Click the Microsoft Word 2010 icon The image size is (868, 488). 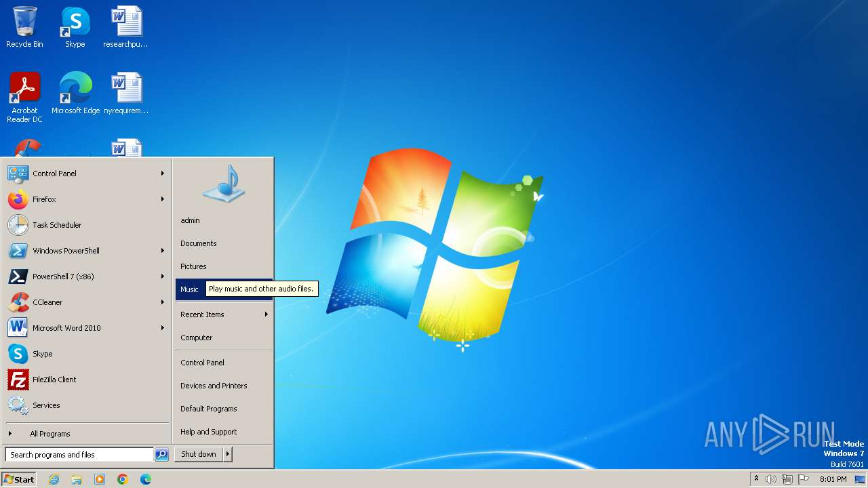click(18, 328)
